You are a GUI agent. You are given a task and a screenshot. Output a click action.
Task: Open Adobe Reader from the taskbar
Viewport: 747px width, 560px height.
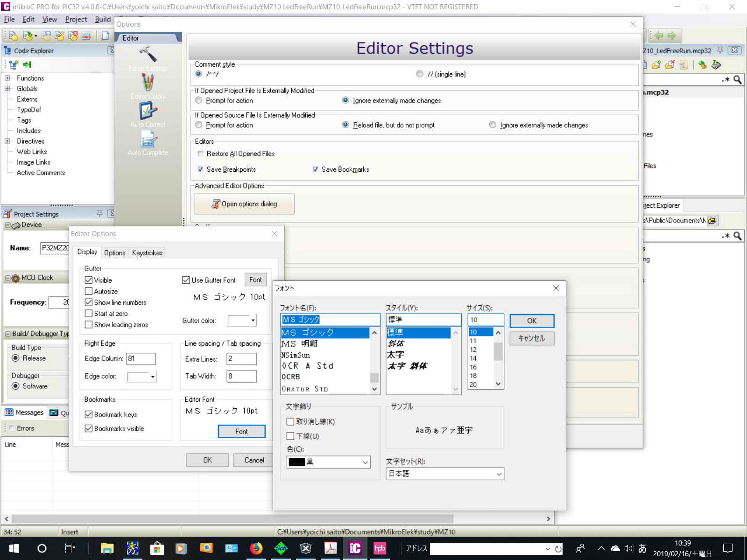click(331, 548)
